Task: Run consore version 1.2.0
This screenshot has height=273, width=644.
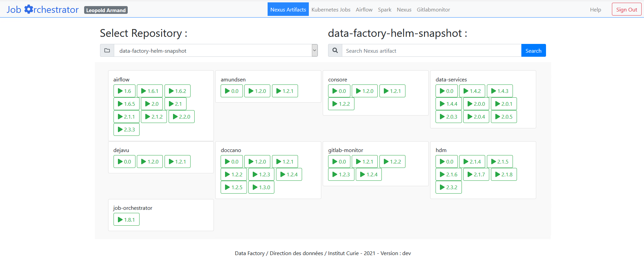Action: (365, 91)
